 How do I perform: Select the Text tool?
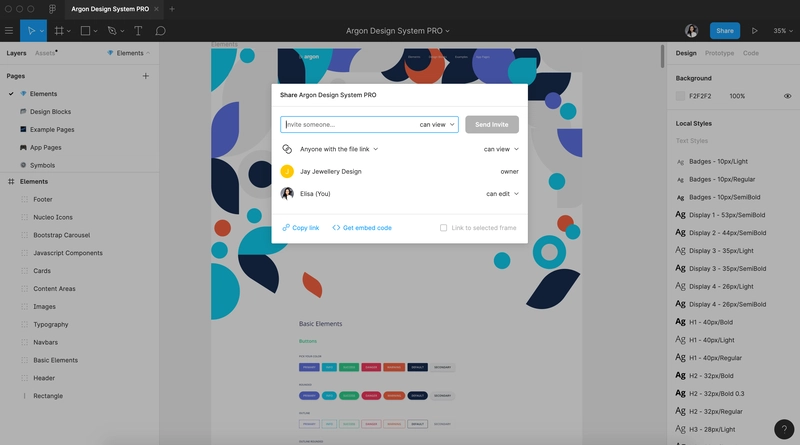[x=138, y=31]
